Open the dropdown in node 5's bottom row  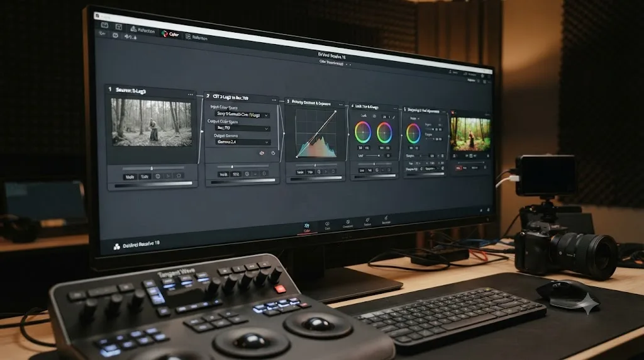pos(431,169)
